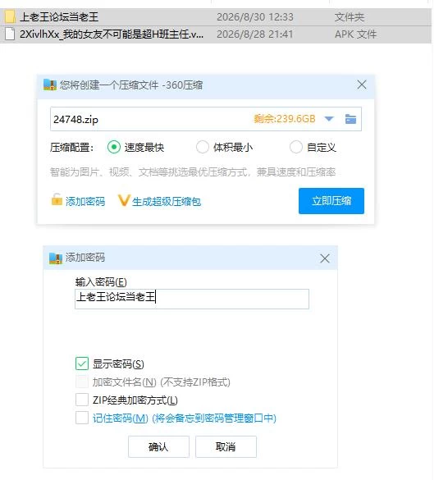Click the 文件夹 type cell
The image size is (448, 480).
click(350, 17)
